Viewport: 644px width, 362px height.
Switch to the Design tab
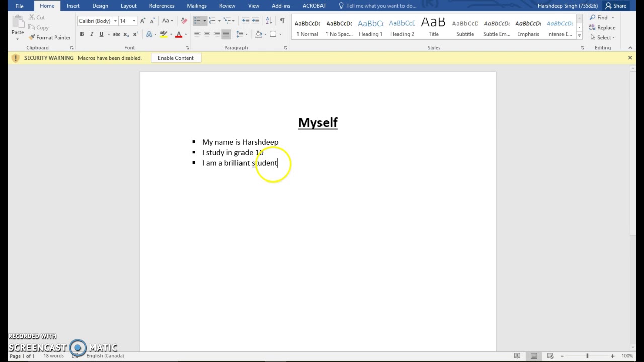(100, 6)
